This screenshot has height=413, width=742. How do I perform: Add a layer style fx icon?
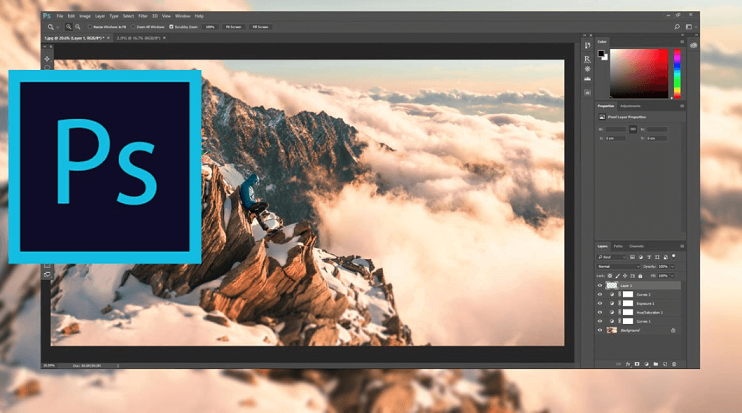click(628, 364)
